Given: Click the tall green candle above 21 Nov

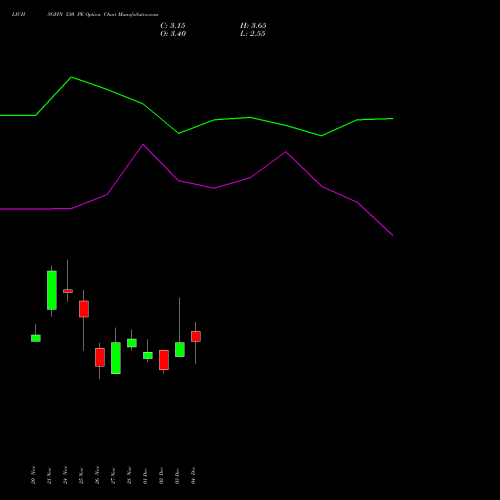Looking at the screenshot, I should (52, 290).
